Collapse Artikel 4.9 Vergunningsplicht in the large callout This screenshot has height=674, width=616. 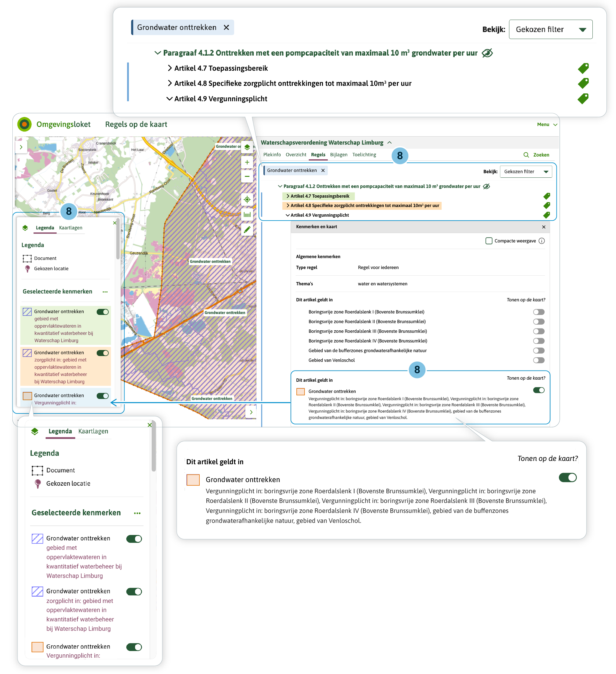(170, 99)
